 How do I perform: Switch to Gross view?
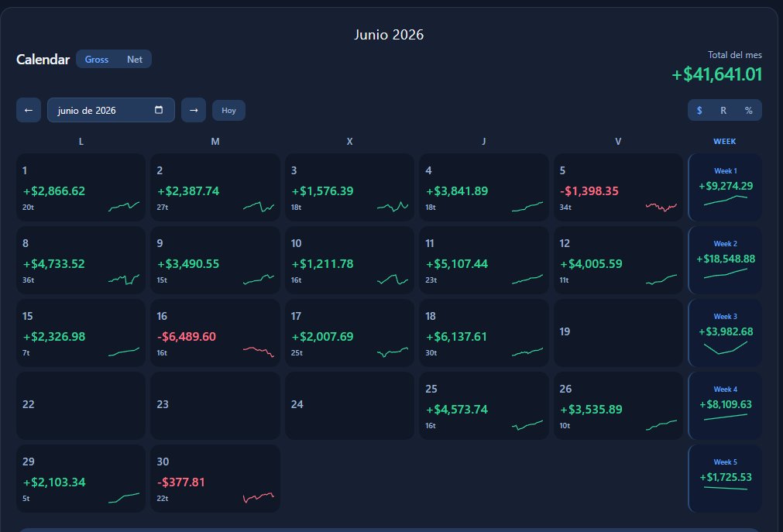pyautogui.click(x=96, y=59)
